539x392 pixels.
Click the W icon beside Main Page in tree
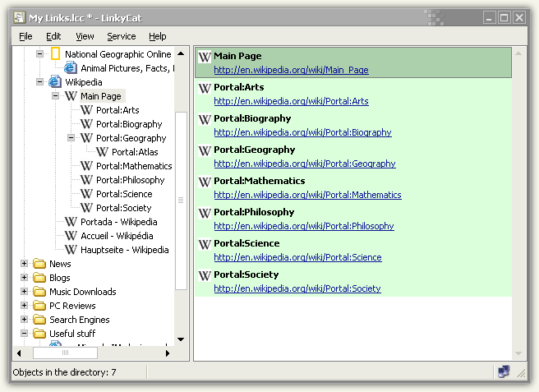[71, 96]
